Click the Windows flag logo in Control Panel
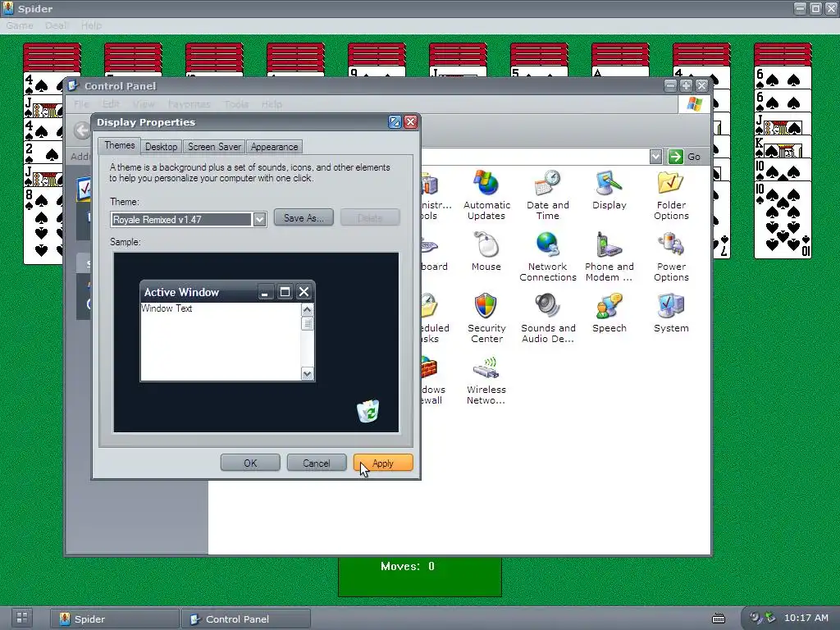Screen dimensions: 840x630 click(x=694, y=104)
